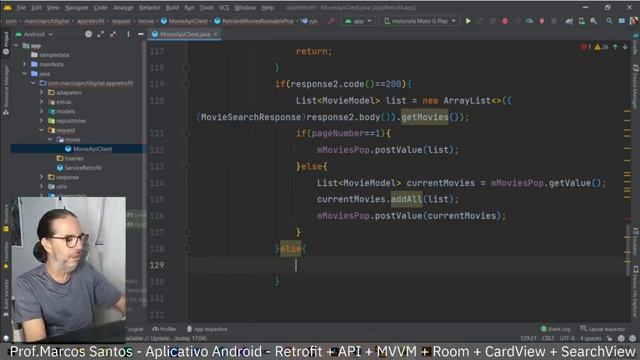The width and height of the screenshot is (640, 360).
Task: Open the App Inspection tool window button
Action: (207, 329)
